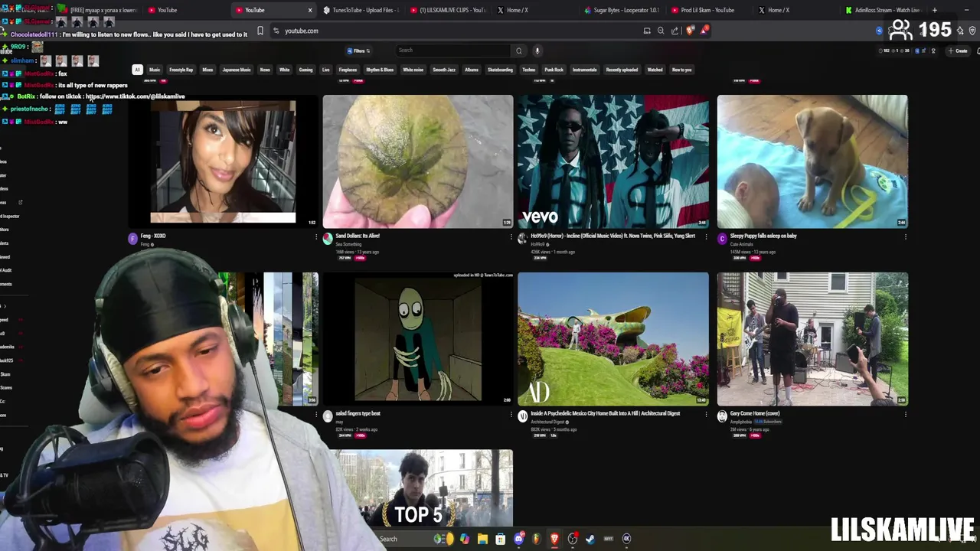The image size is (980, 551).
Task: Click the bookmark icon left of address bar
Action: tap(260, 31)
